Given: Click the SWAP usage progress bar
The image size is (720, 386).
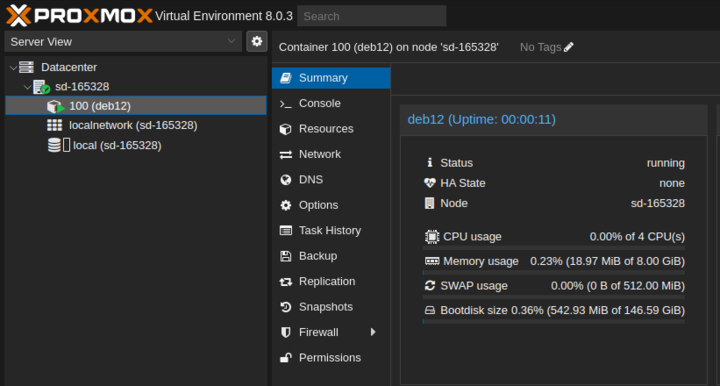Looking at the screenshot, I should pos(554,297).
